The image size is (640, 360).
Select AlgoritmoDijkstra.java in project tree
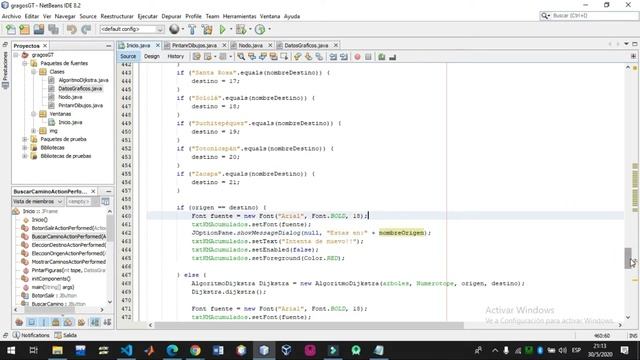click(x=83, y=80)
